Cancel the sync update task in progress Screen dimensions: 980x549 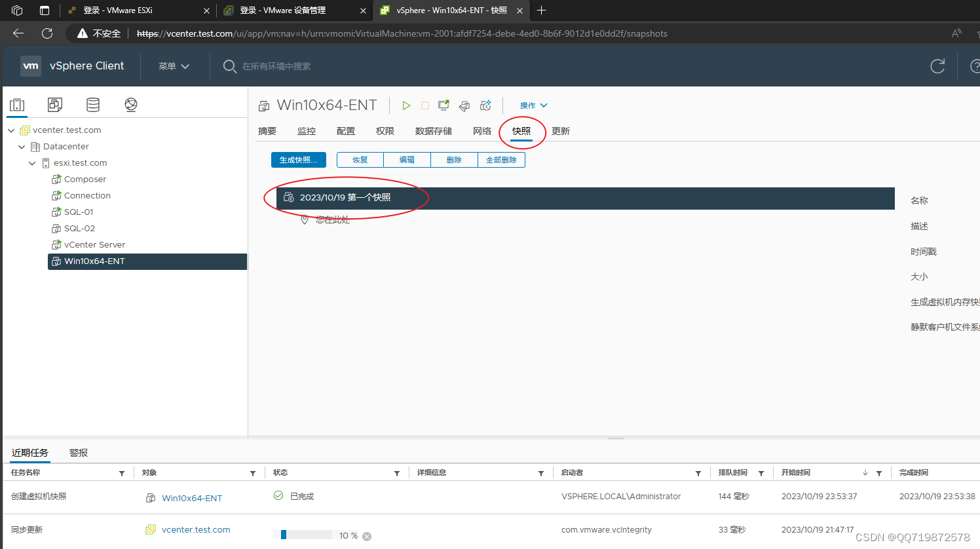click(367, 536)
